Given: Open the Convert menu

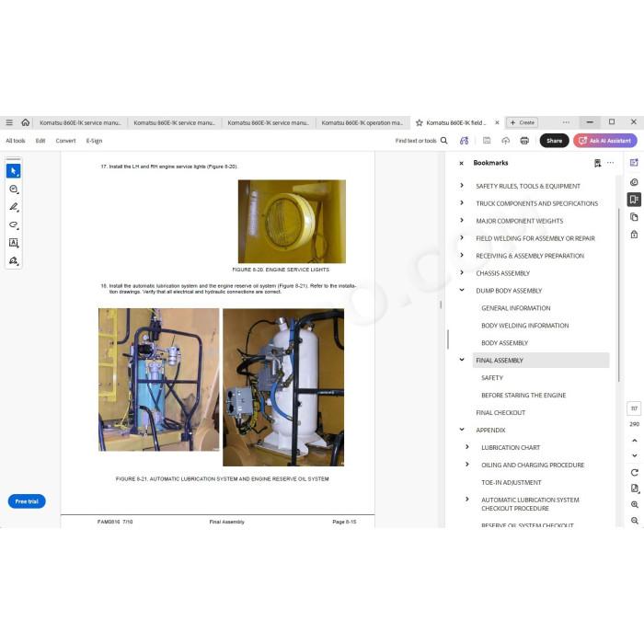Looking at the screenshot, I should 65,141.
